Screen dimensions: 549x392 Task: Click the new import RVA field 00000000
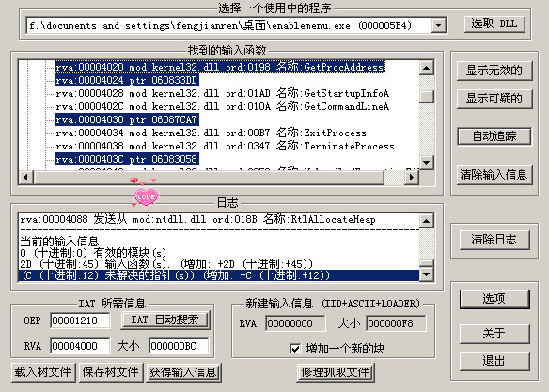click(x=295, y=323)
